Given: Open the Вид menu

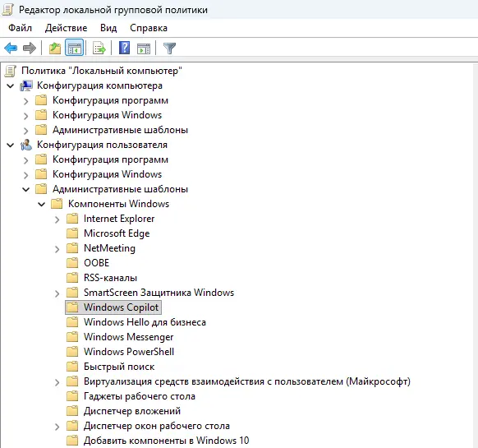Looking at the screenshot, I should 108,28.
